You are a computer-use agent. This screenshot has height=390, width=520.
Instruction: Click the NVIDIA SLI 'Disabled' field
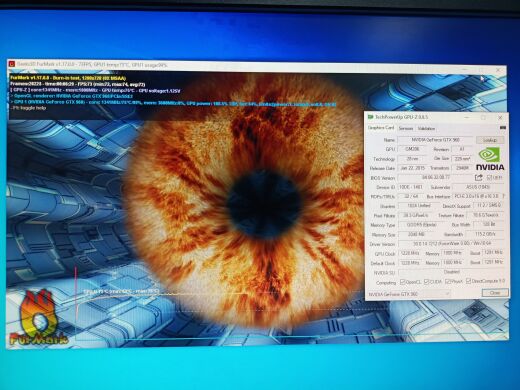(451, 272)
